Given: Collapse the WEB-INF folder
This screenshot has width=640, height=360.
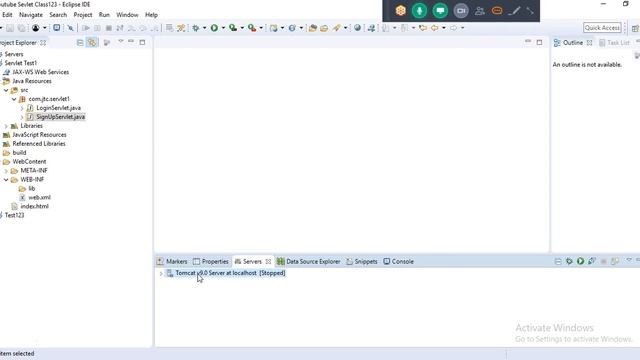Looking at the screenshot, I should point(6,180).
